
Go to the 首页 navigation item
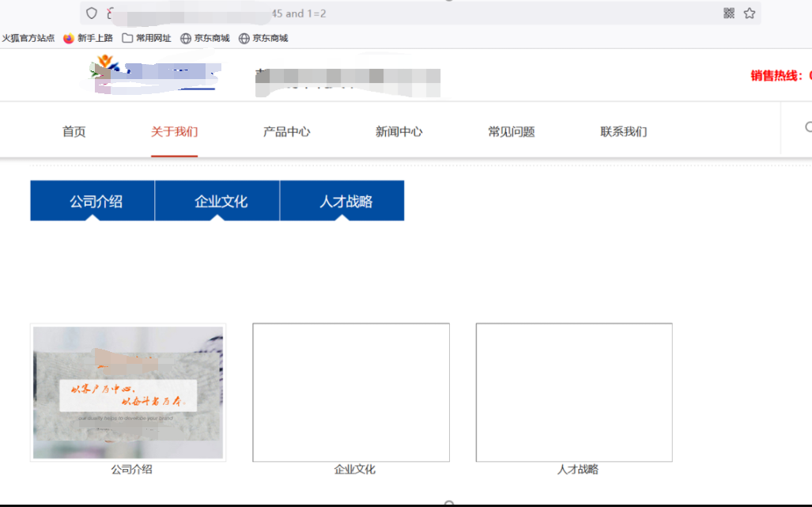click(74, 131)
